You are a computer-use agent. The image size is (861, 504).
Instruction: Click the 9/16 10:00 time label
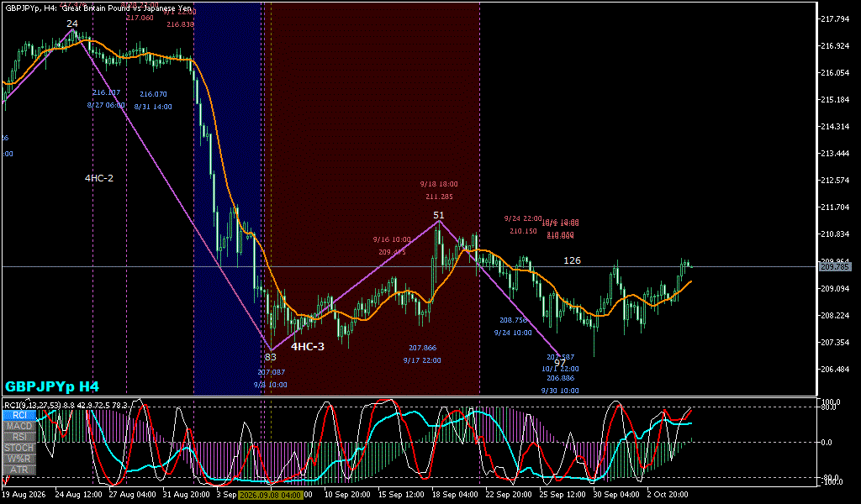click(x=392, y=239)
